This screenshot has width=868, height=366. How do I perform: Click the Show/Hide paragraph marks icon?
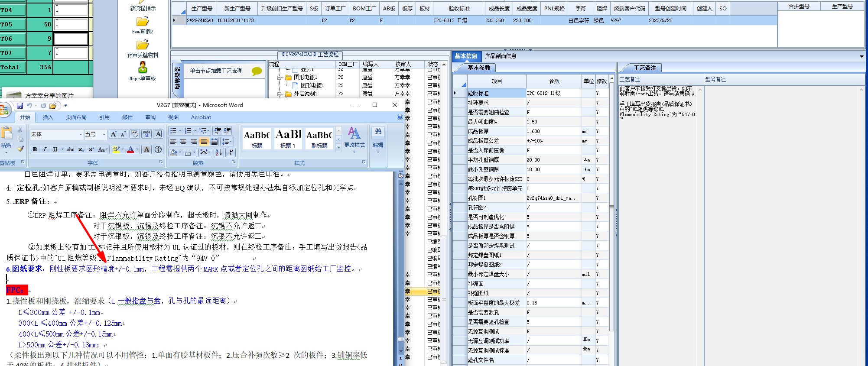[x=231, y=152]
